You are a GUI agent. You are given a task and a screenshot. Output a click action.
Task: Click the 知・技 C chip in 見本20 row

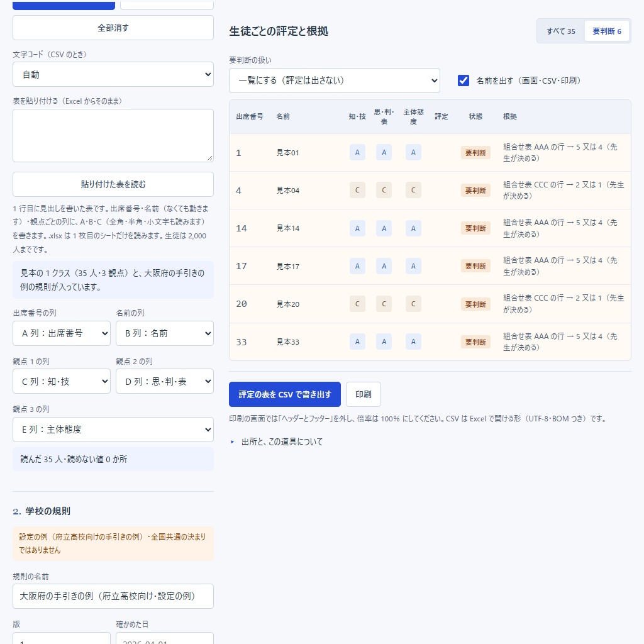(357, 304)
